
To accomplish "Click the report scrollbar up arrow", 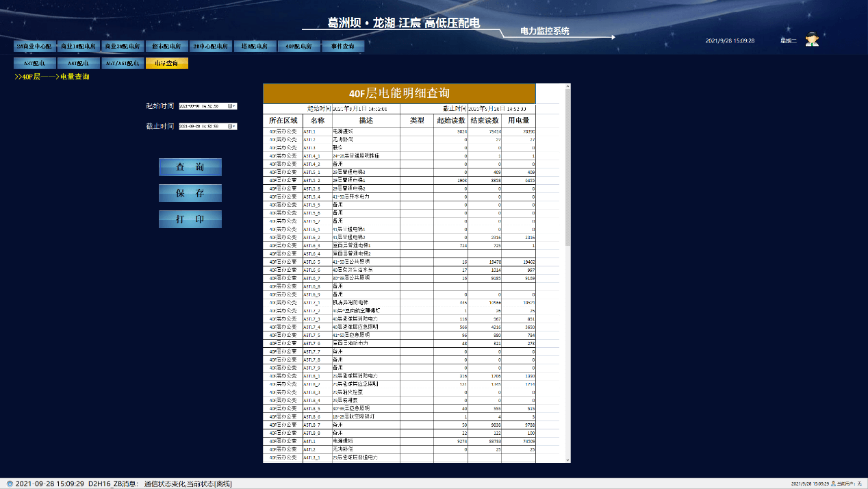I will pyautogui.click(x=567, y=87).
